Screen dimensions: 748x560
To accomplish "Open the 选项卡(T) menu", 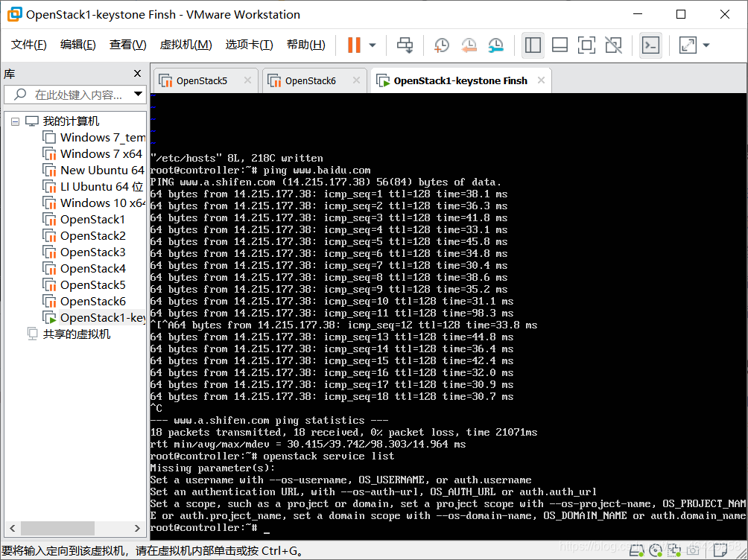I will pos(249,45).
